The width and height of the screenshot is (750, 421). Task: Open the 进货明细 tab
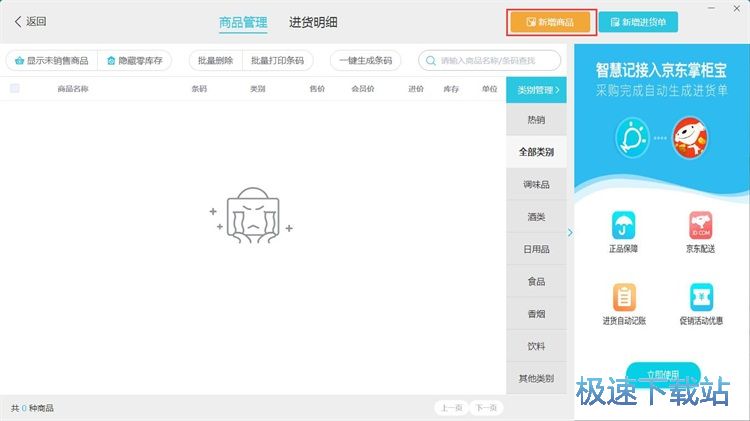point(313,22)
